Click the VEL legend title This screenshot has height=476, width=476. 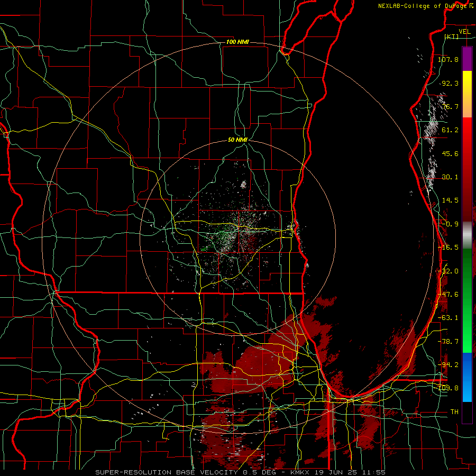tap(464, 32)
